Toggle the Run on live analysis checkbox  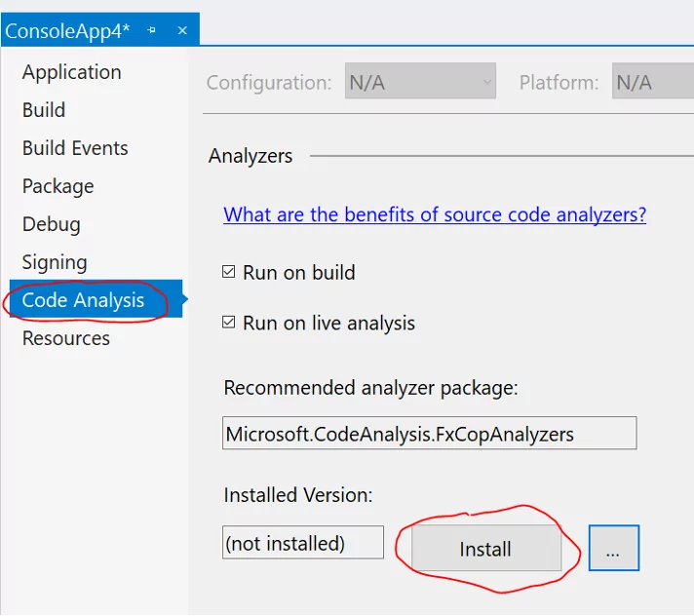point(228,323)
